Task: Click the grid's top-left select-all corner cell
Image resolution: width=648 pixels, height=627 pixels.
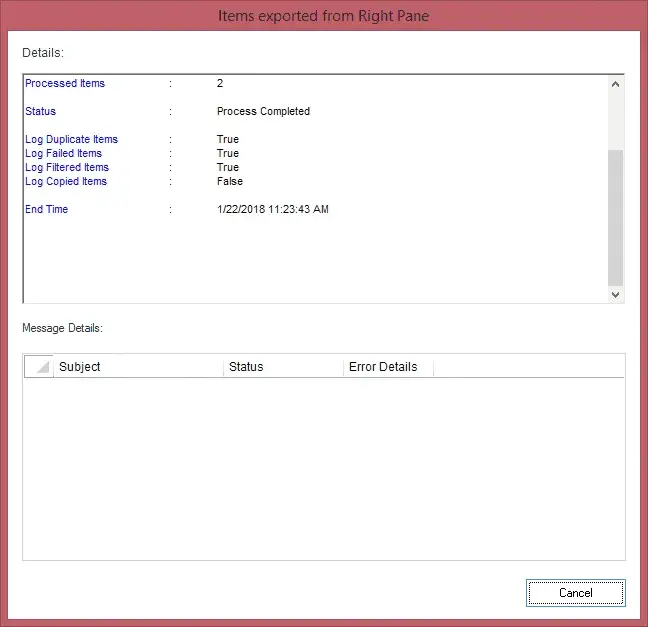Action: pyautogui.click(x=40, y=367)
